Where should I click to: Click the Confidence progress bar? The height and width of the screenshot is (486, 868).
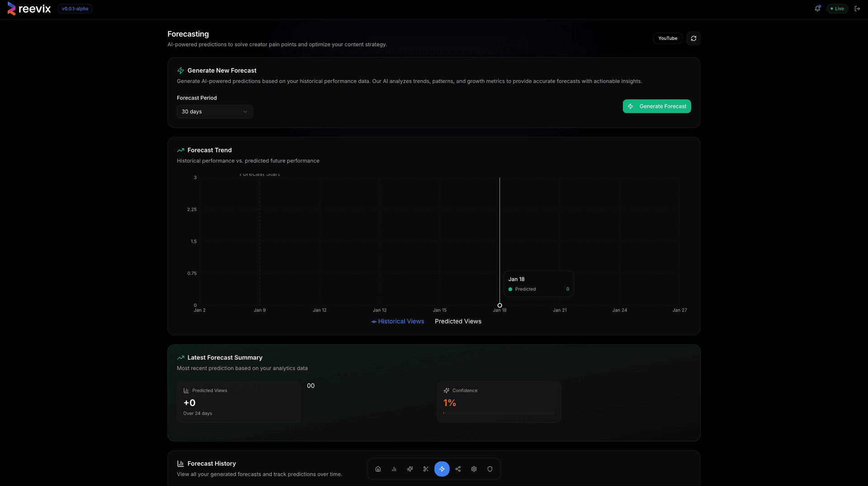499,412
